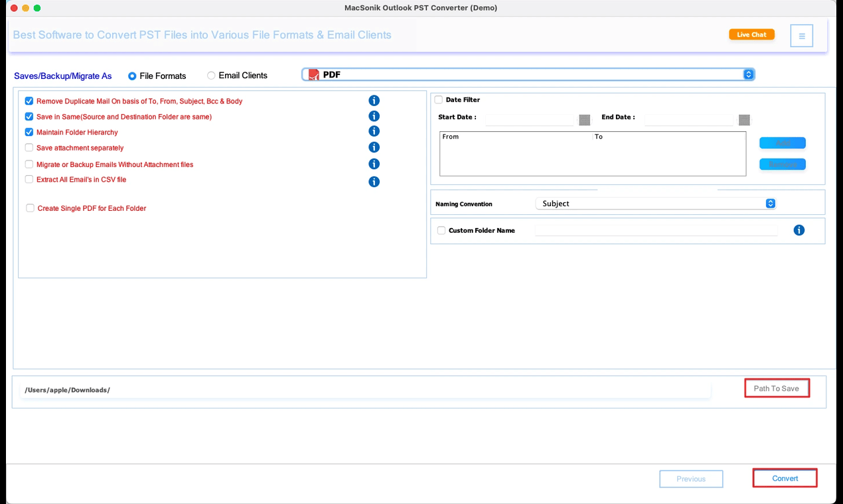The height and width of the screenshot is (504, 843).
Task: Select the Email Clients radio button
Action: pyautogui.click(x=210, y=76)
